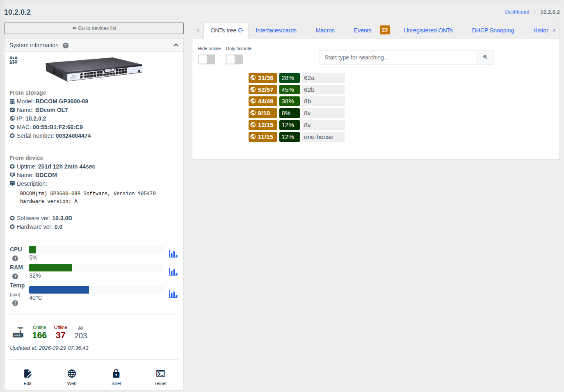Click the 31/36 ONT count badge
564x392 pixels.
click(263, 78)
